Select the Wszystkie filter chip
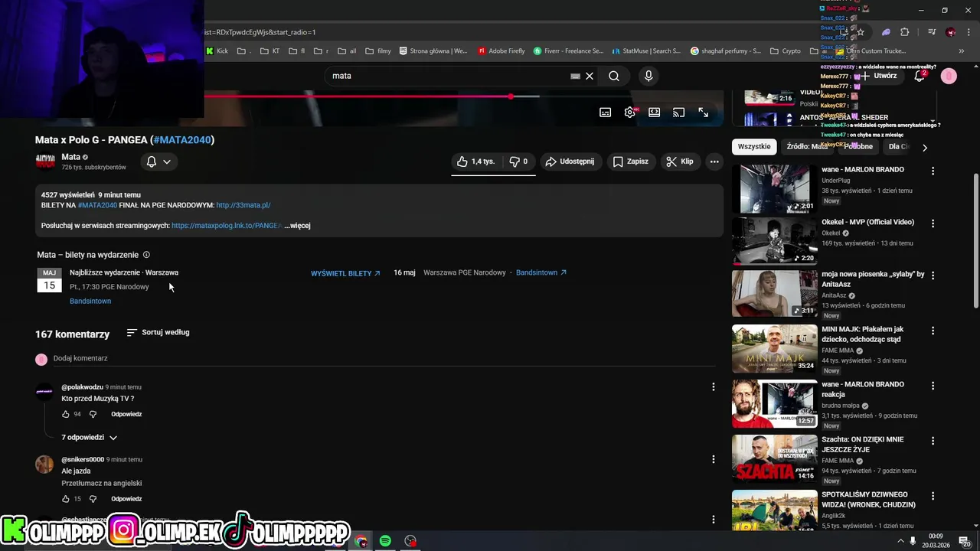The height and width of the screenshot is (551, 980). click(754, 147)
